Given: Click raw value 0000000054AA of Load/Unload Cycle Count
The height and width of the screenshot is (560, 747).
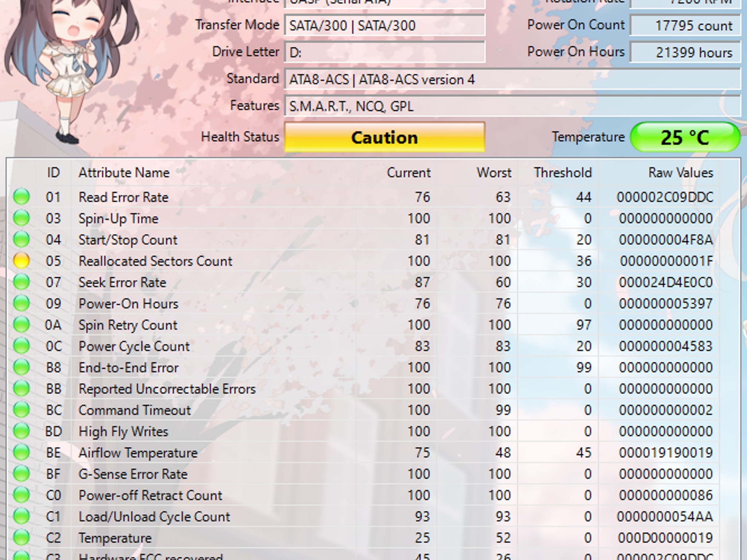Looking at the screenshot, I should tap(665, 517).
